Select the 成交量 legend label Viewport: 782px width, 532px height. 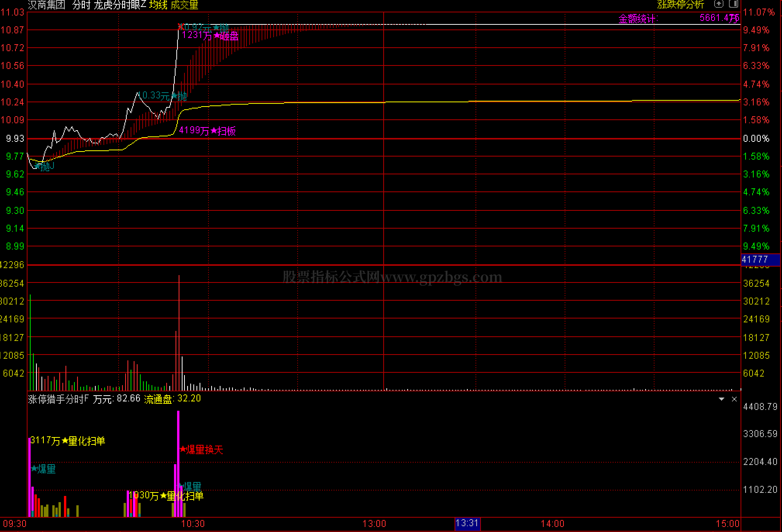tap(184, 5)
